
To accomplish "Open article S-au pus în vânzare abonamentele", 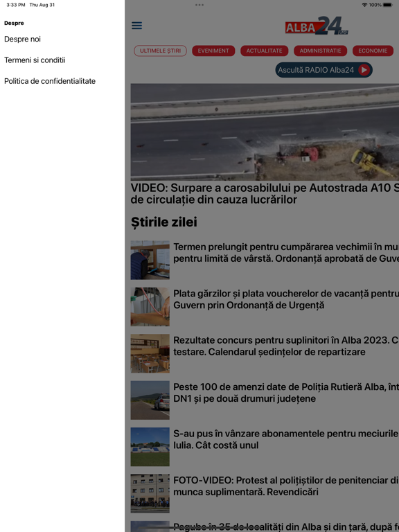I will point(286,439).
